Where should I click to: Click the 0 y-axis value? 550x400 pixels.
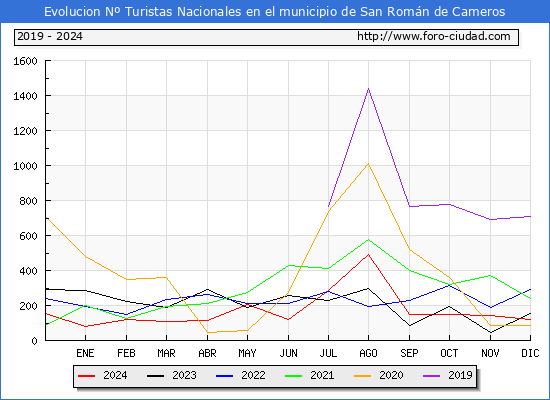[x=34, y=341]
